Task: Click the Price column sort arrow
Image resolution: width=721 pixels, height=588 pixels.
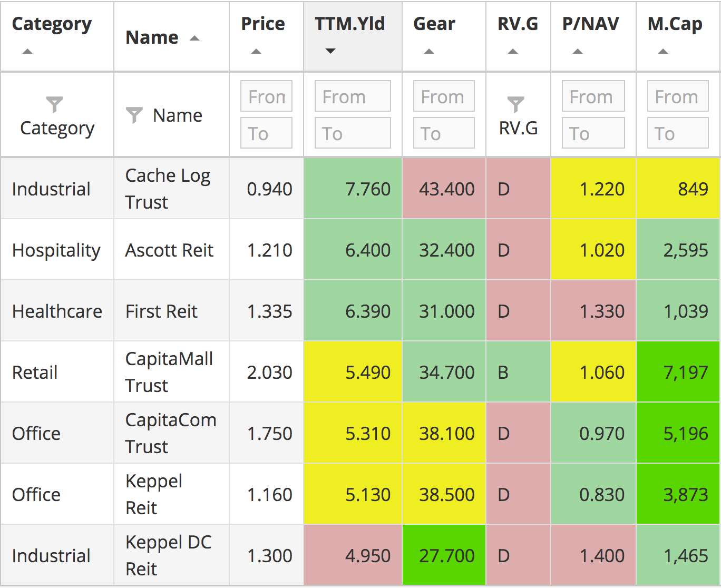Action: click(256, 52)
